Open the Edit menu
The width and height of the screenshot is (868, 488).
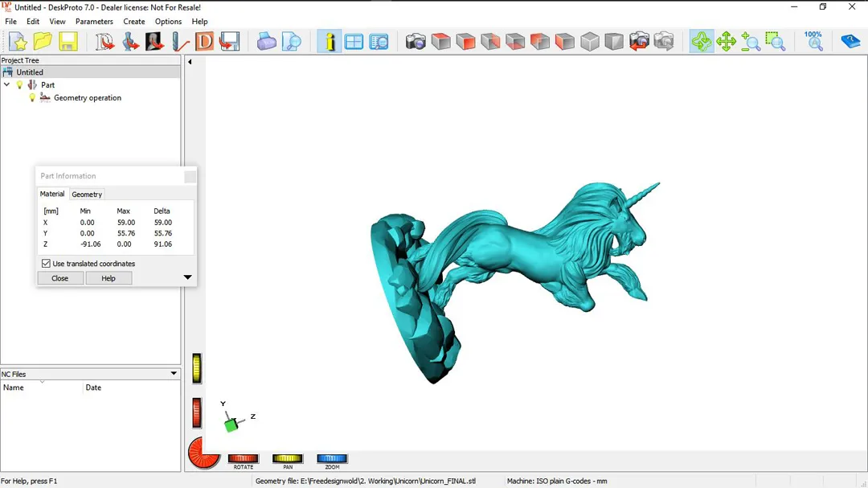(x=33, y=22)
